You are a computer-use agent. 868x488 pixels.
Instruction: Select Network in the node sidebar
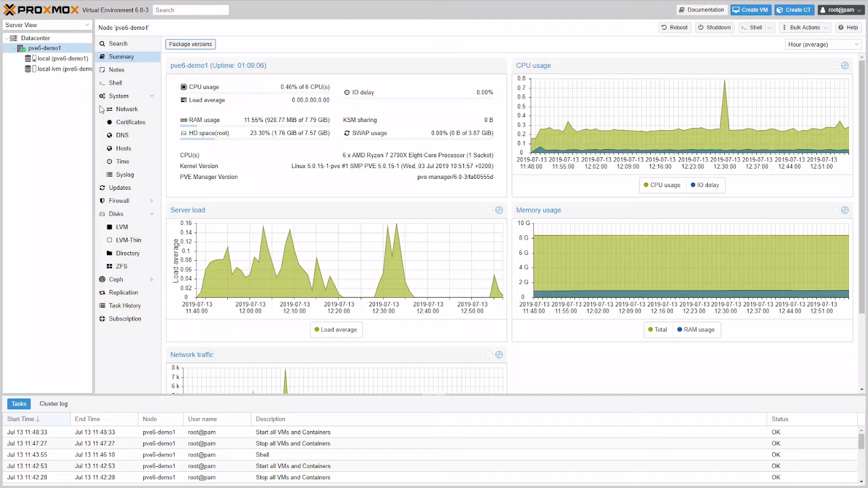(127, 109)
